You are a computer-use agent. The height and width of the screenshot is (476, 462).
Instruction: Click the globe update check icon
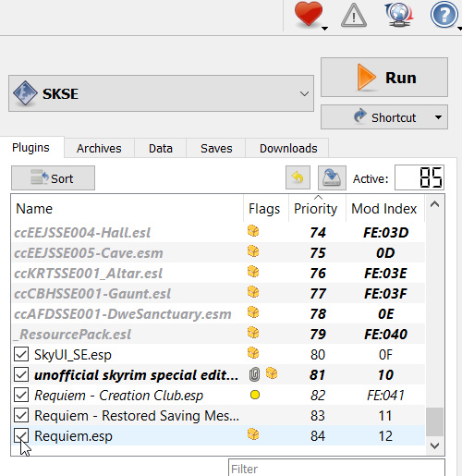click(x=399, y=15)
